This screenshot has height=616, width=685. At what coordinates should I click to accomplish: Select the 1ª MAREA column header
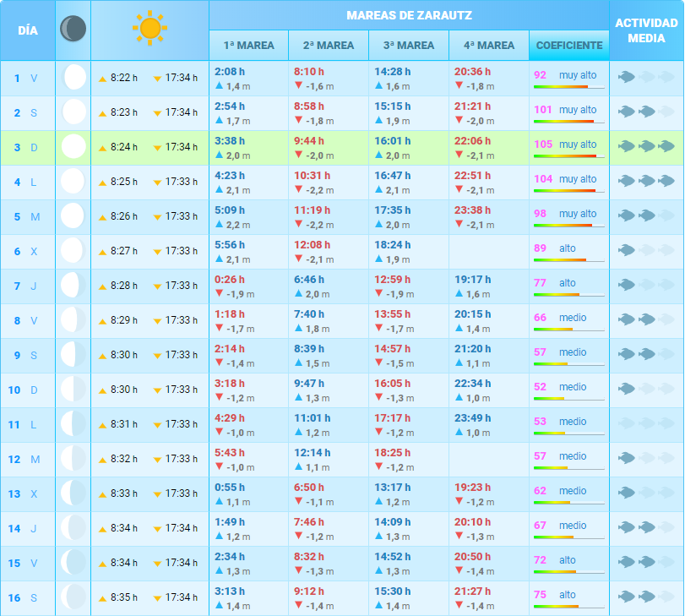(x=249, y=46)
